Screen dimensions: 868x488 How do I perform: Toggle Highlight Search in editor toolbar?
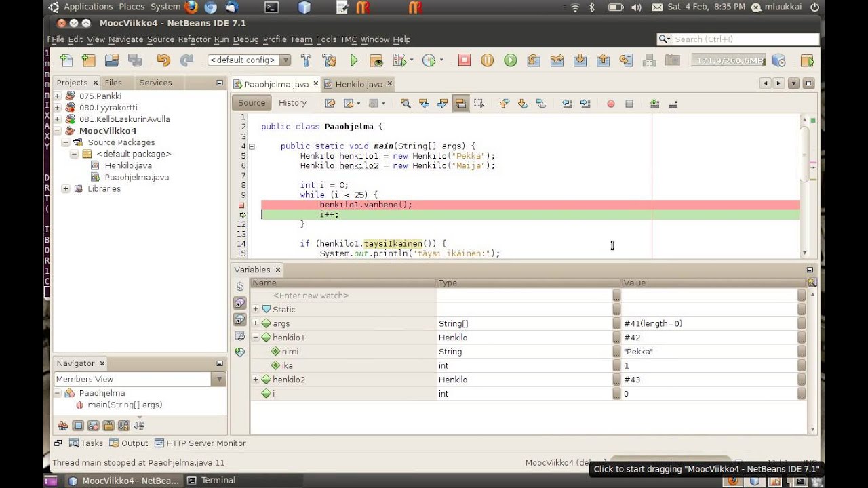[x=461, y=104]
